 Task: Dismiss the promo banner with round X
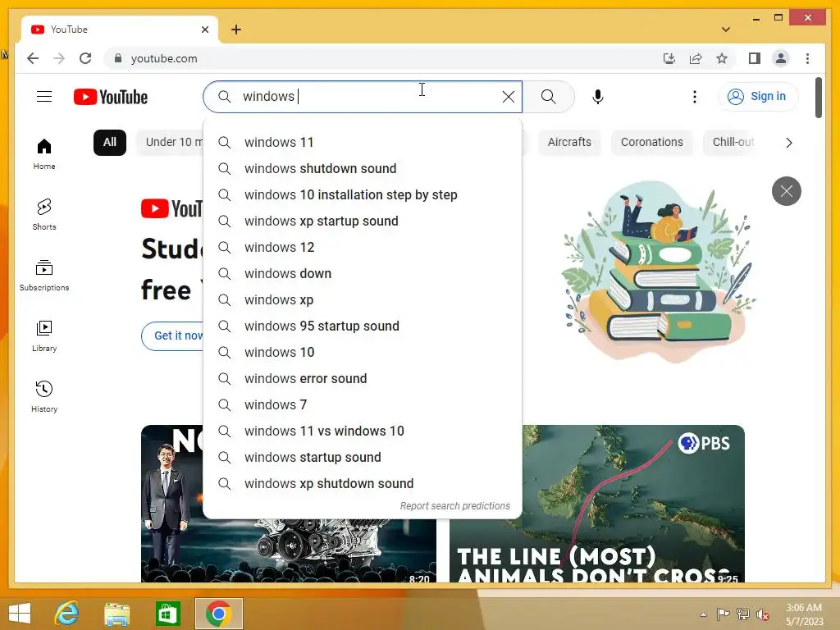[786, 190]
